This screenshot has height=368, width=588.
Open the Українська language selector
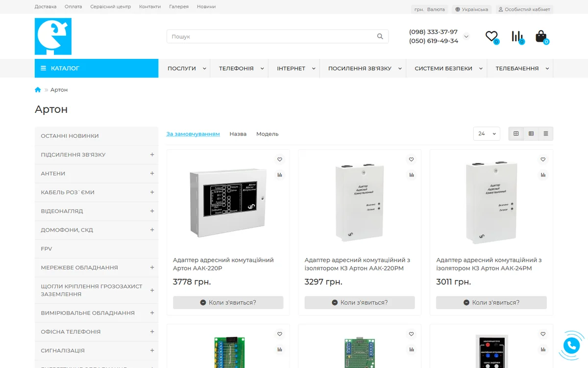click(471, 9)
